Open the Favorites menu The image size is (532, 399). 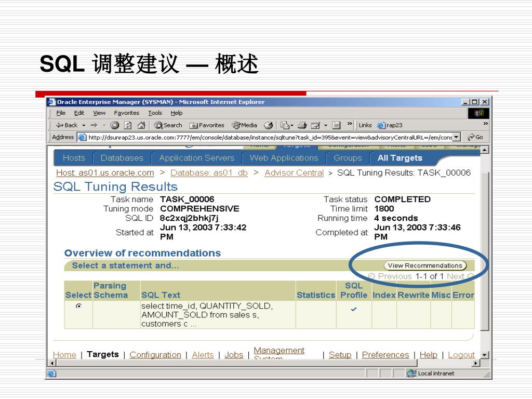127,113
